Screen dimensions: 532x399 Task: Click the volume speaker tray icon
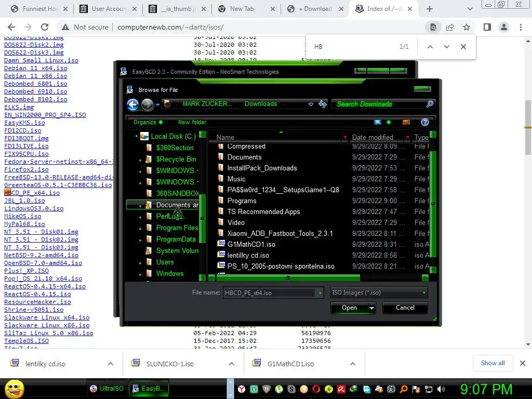tap(441, 389)
